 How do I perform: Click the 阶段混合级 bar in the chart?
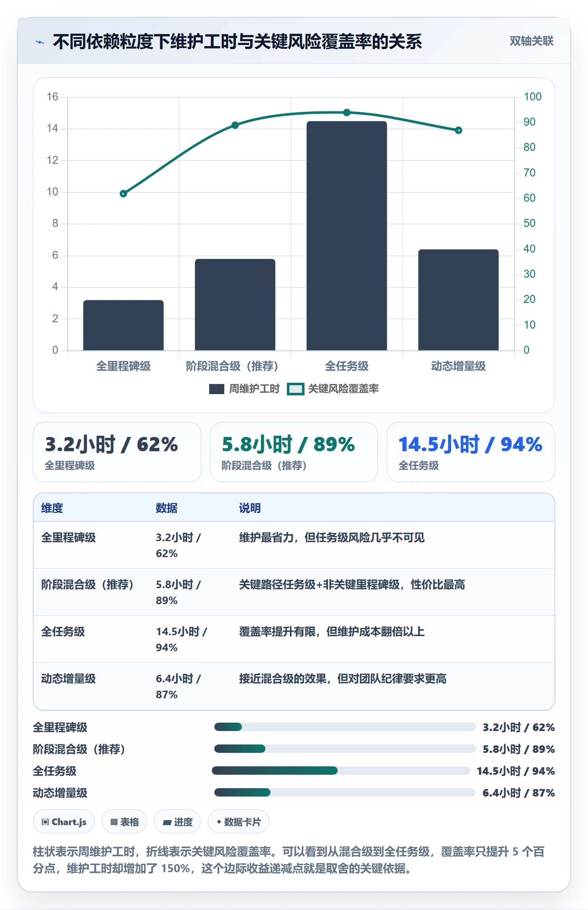click(235, 305)
